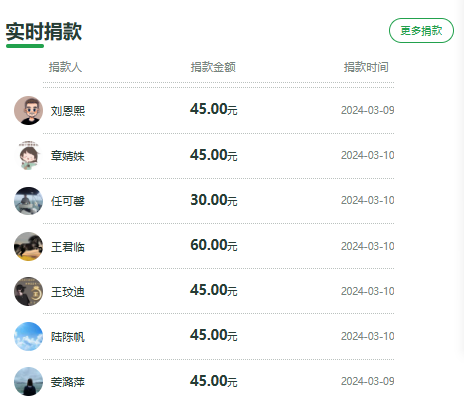Click the 实时捐款 section title
The width and height of the screenshot is (464, 407).
point(44,32)
